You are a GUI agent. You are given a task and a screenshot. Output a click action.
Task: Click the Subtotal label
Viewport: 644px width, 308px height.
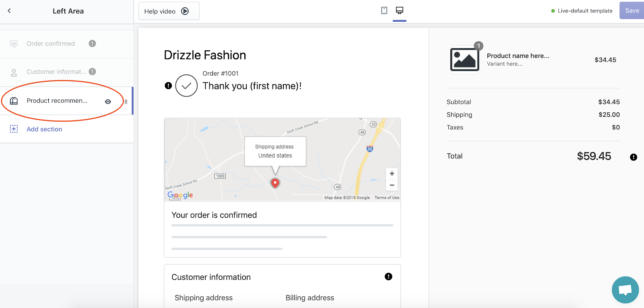pos(459,102)
